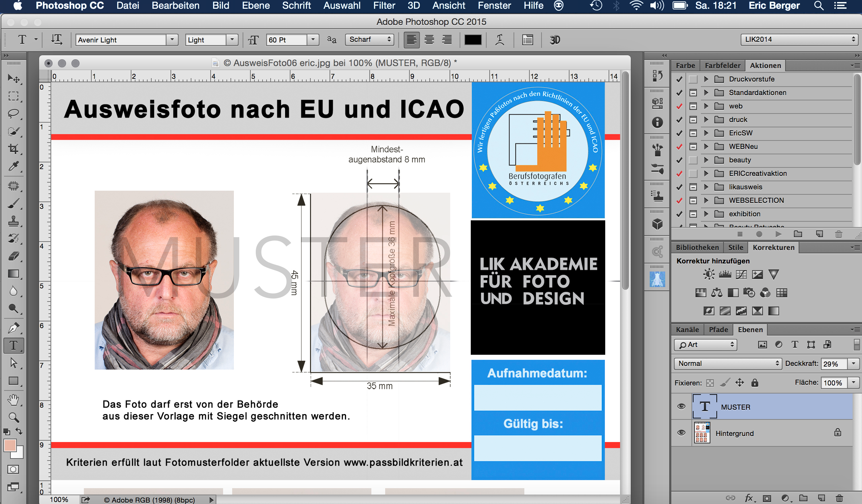
Task: Toggle visibility of Hintergrund layer
Action: point(681,433)
